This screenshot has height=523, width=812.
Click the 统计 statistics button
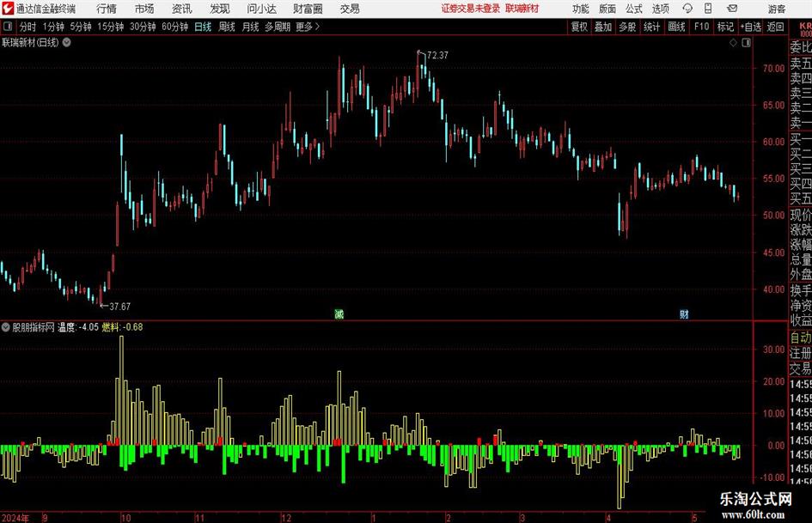click(x=651, y=27)
